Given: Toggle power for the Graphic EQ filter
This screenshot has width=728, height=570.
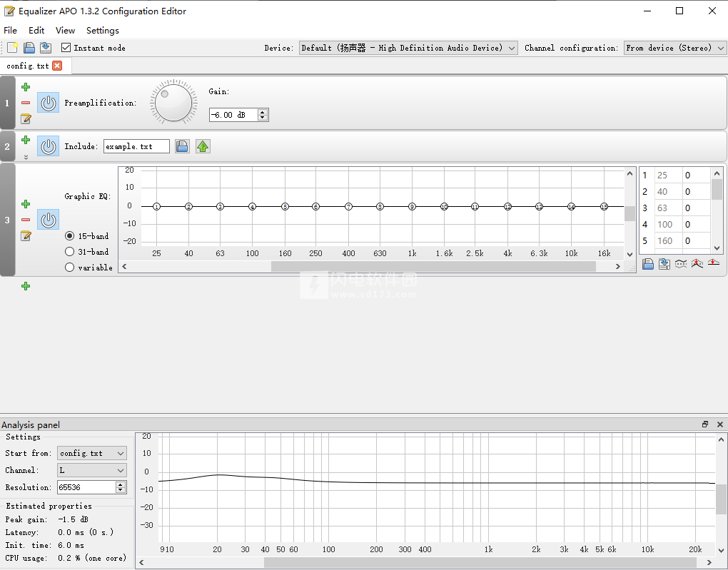Looking at the screenshot, I should click(x=49, y=220).
